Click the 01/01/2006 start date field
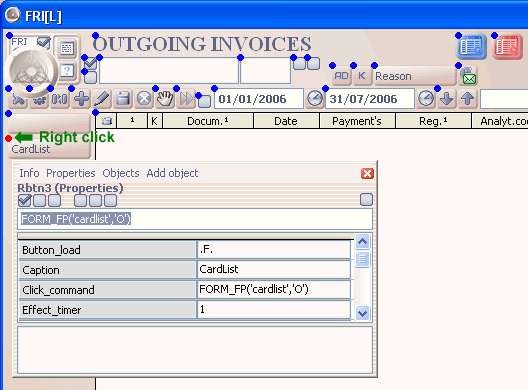This screenshot has height=390, width=528. point(259,99)
